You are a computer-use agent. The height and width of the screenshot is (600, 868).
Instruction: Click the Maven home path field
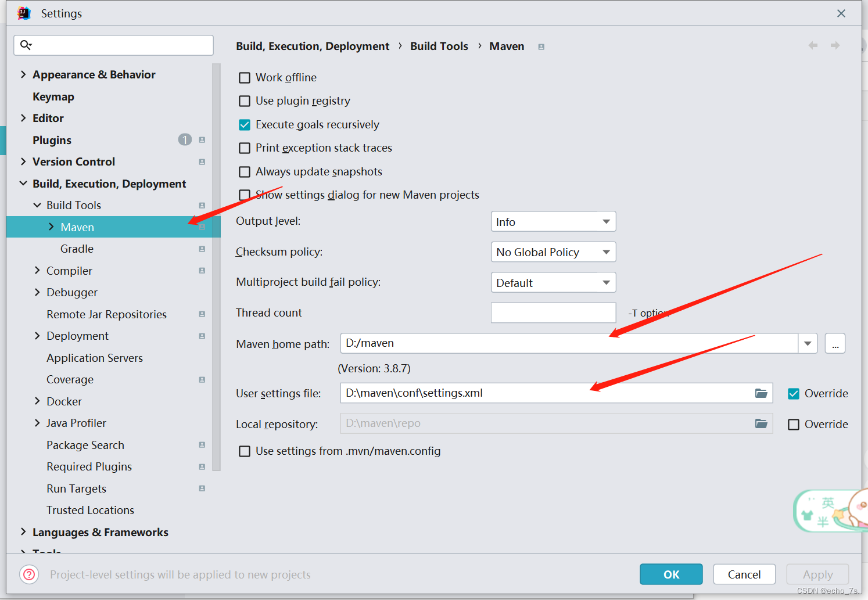(x=569, y=343)
